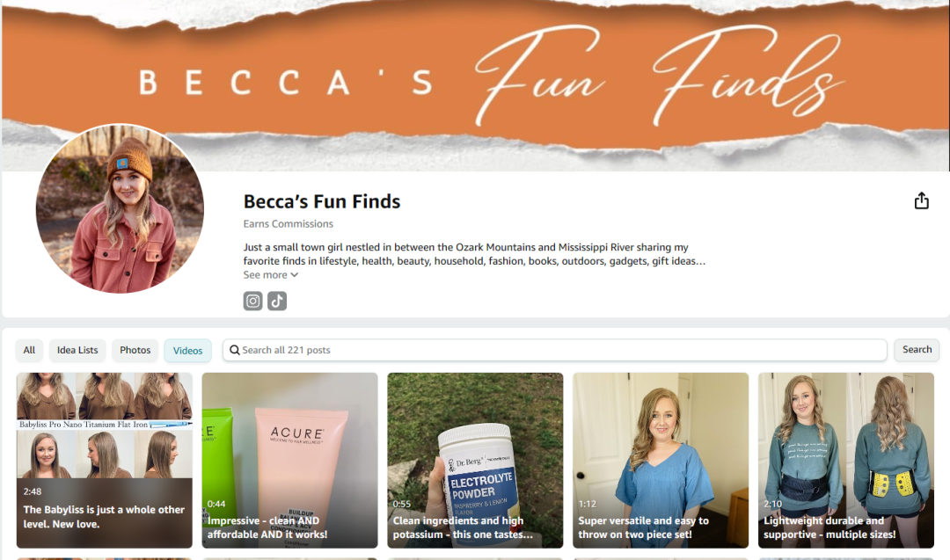Screen dimensions: 950x560
Task: Click the Search button
Action: click(917, 349)
